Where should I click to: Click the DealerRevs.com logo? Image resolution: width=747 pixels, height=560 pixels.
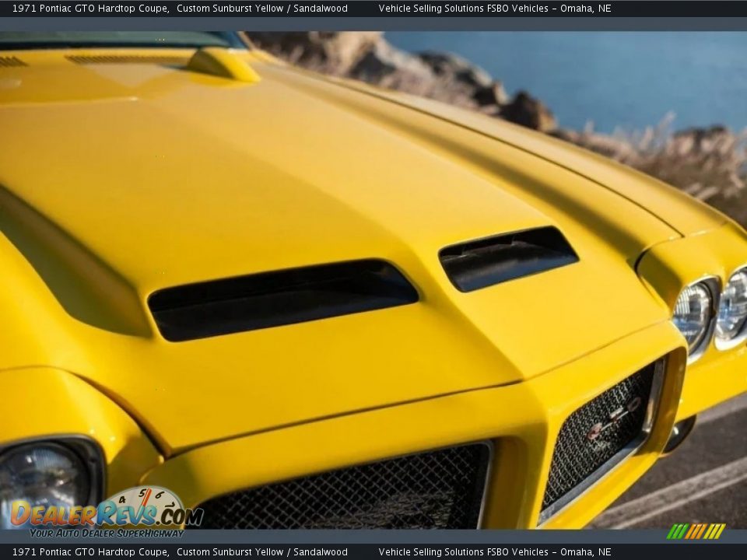[107, 513]
